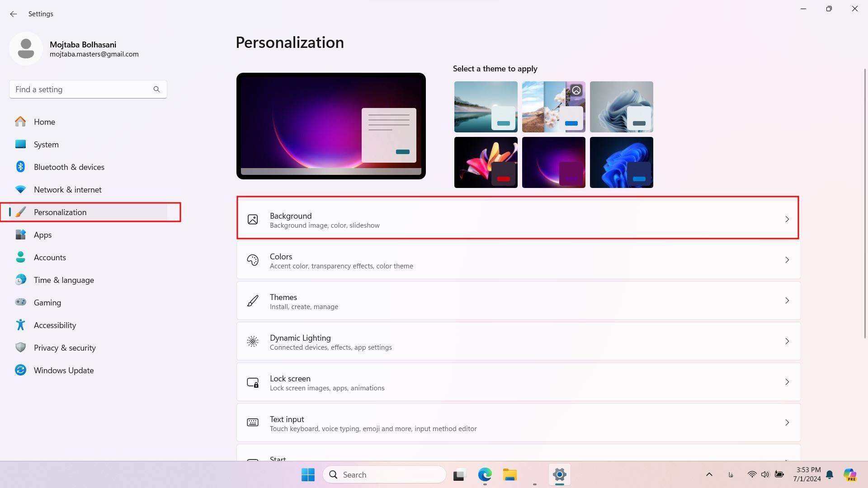Open Windows Update settings
The image size is (868, 488).
point(64,370)
